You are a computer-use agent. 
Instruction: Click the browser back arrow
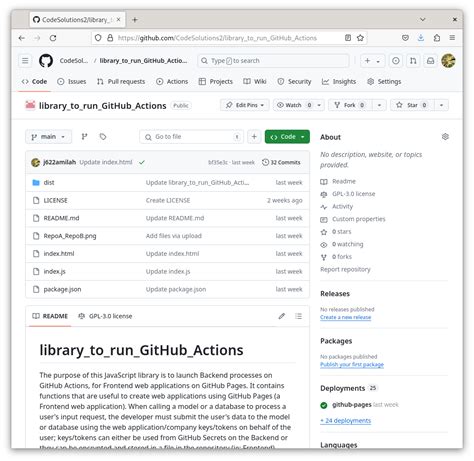pyautogui.click(x=22, y=38)
